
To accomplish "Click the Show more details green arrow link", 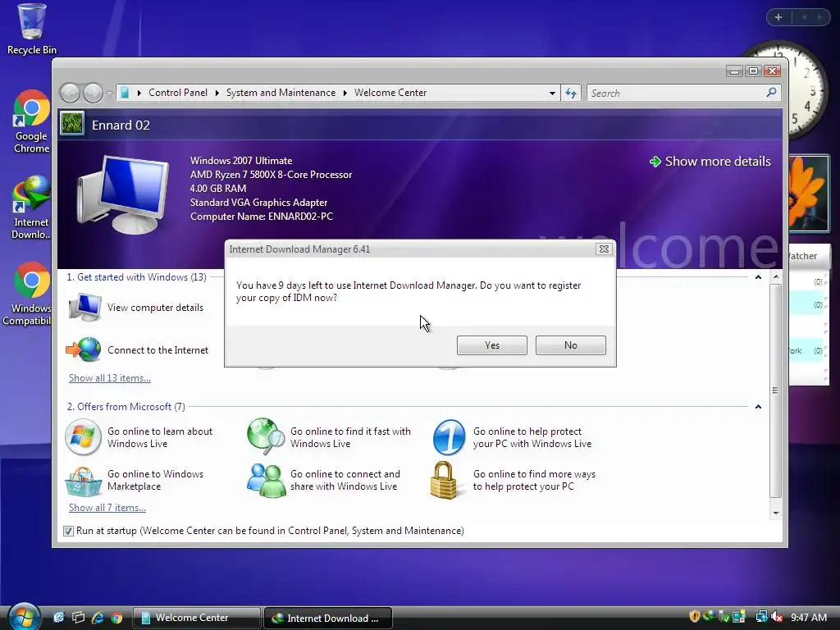I will coord(710,162).
